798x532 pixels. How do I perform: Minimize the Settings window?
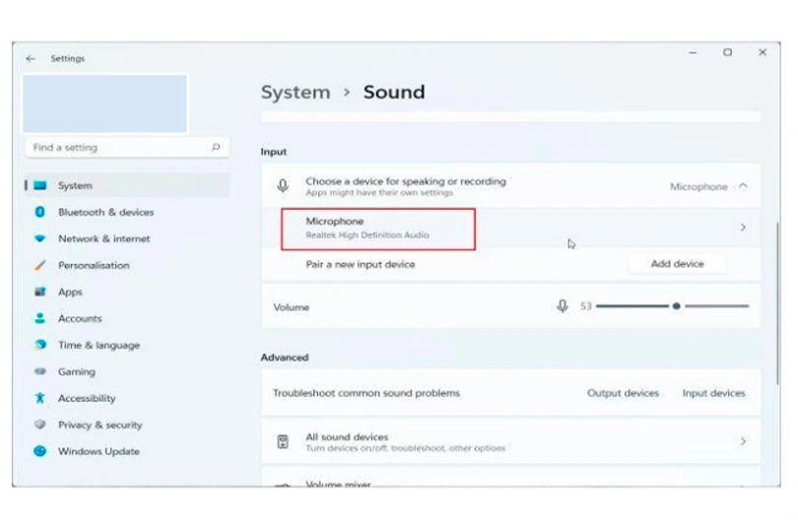tap(693, 52)
